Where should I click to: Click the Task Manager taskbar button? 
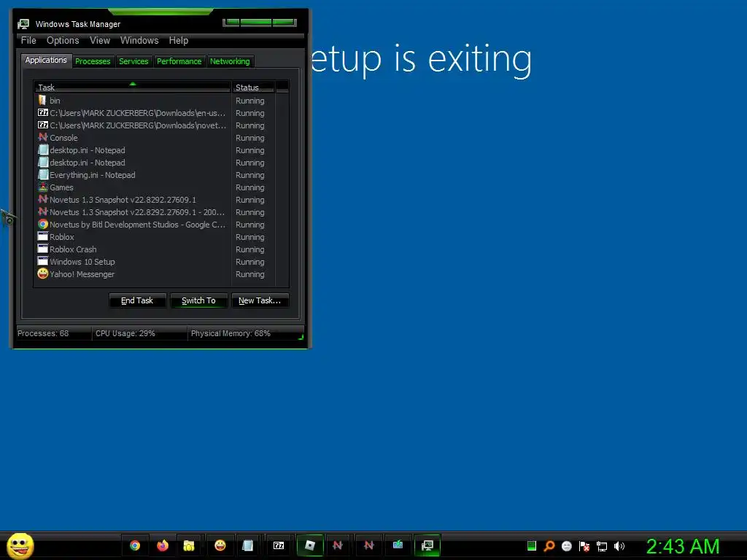coord(427,545)
